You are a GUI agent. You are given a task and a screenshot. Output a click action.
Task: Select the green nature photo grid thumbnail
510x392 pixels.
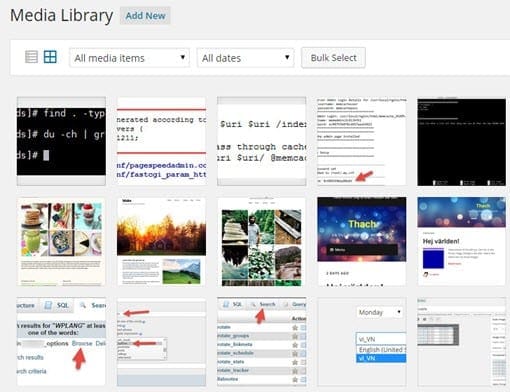tap(262, 241)
